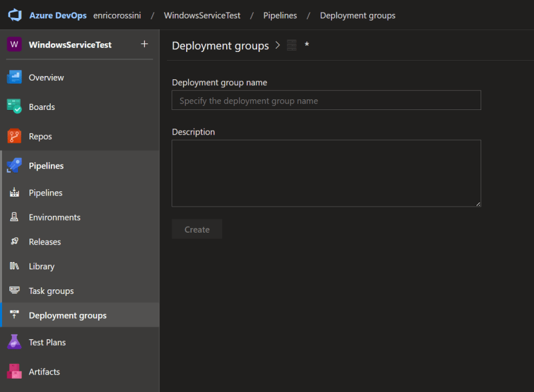Click the Artifacts package icon
The width and height of the screenshot is (534, 392).
tap(14, 371)
